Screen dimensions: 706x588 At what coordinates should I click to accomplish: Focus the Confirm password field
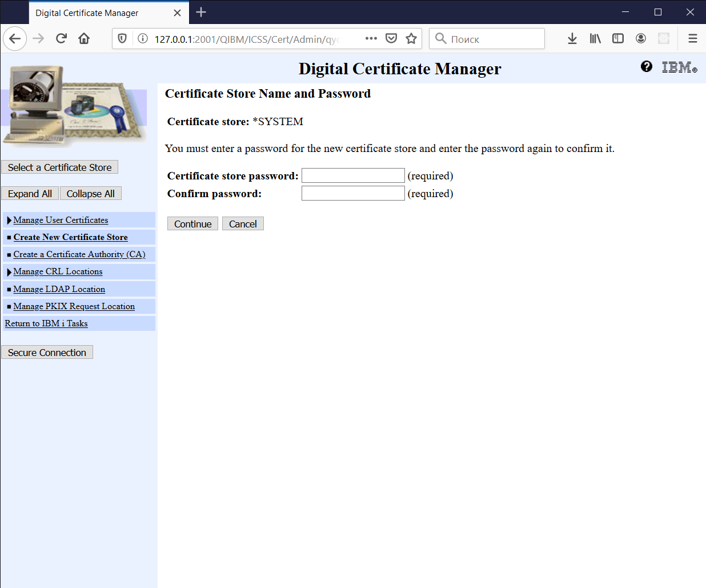click(x=353, y=193)
